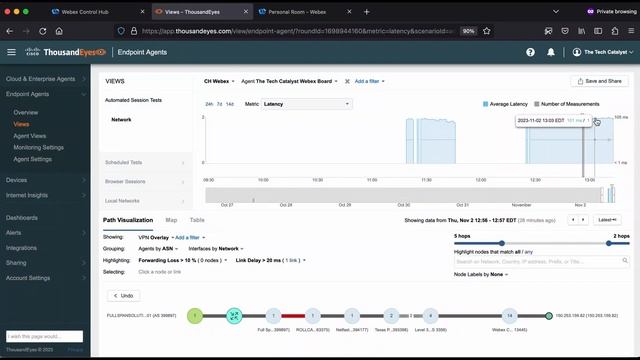
Task: Reset the 90% zoom level indicator
Action: coord(469,31)
